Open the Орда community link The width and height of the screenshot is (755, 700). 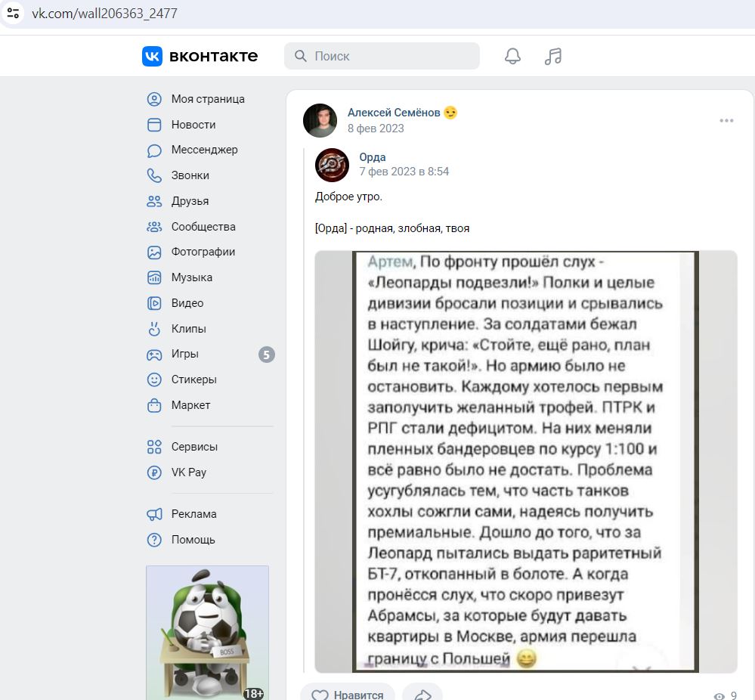click(x=372, y=157)
